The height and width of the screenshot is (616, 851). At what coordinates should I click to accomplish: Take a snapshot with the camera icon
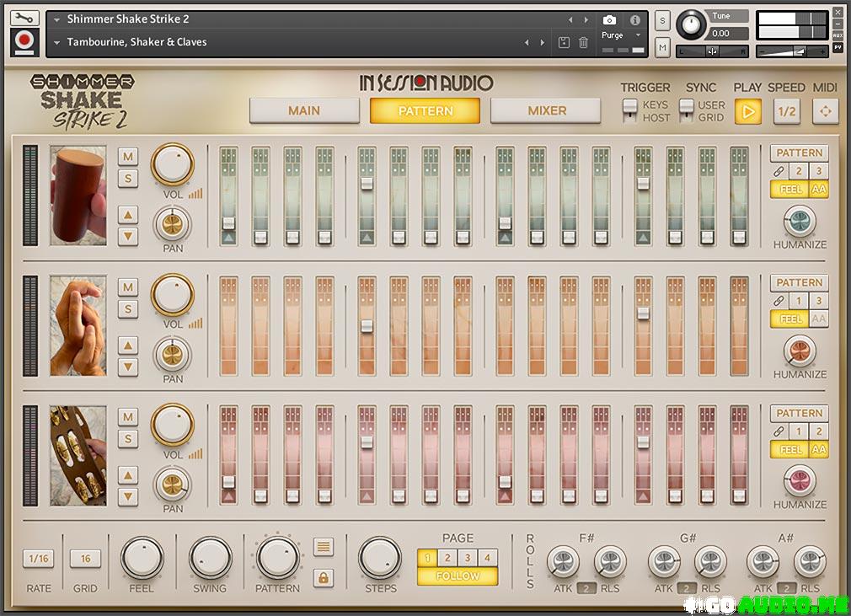[x=609, y=20]
